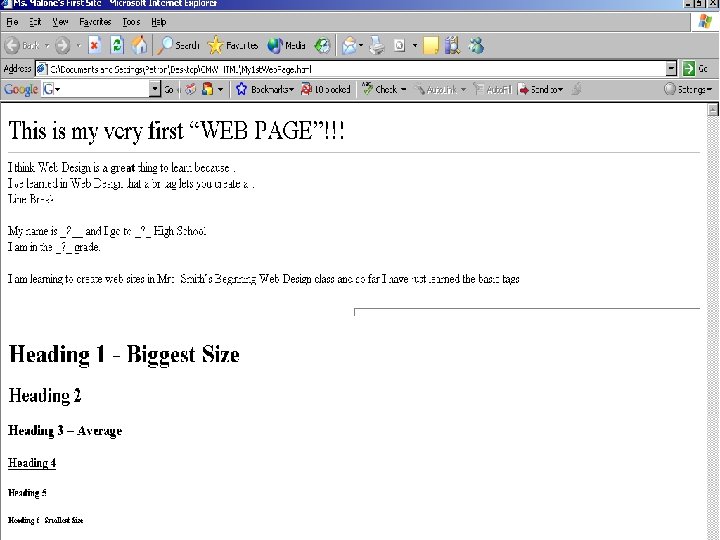The height and width of the screenshot is (540, 720).
Task: Click the yellow note toolbar icon
Action: click(x=431, y=45)
